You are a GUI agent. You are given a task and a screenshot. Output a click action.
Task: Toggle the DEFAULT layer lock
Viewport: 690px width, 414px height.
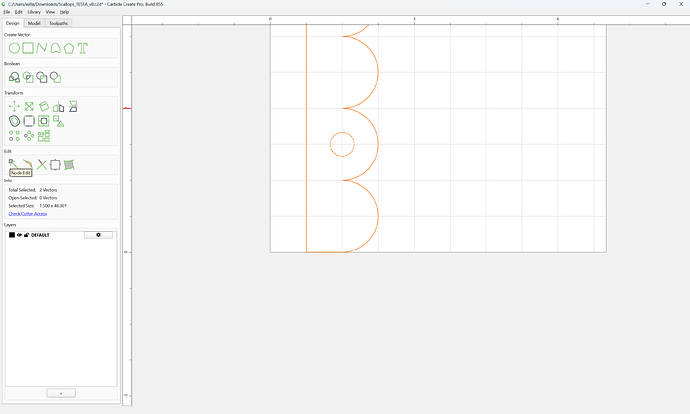26,235
